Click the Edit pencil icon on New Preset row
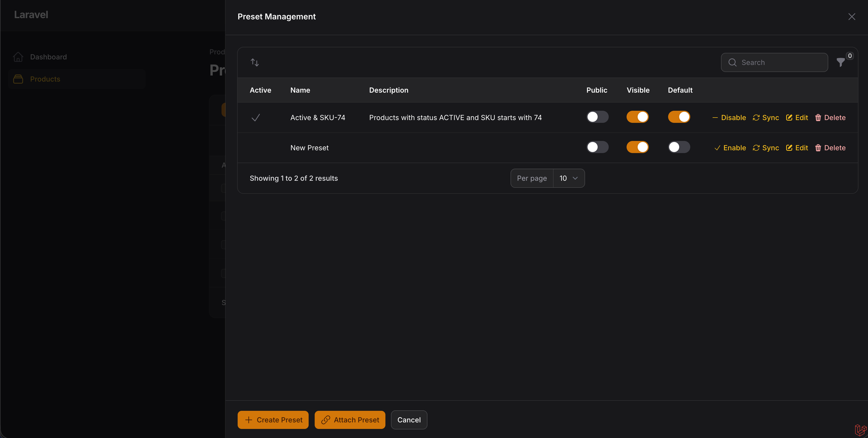 tap(789, 148)
